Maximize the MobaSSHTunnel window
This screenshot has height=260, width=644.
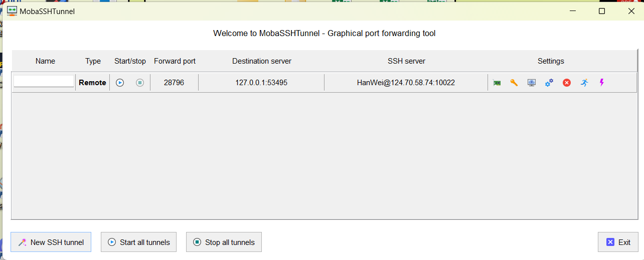602,11
